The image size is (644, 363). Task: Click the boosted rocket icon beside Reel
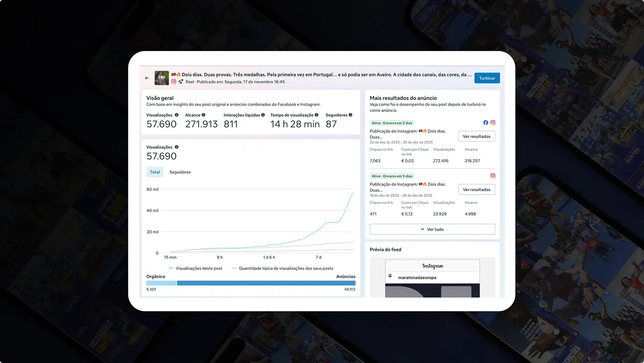(x=181, y=82)
